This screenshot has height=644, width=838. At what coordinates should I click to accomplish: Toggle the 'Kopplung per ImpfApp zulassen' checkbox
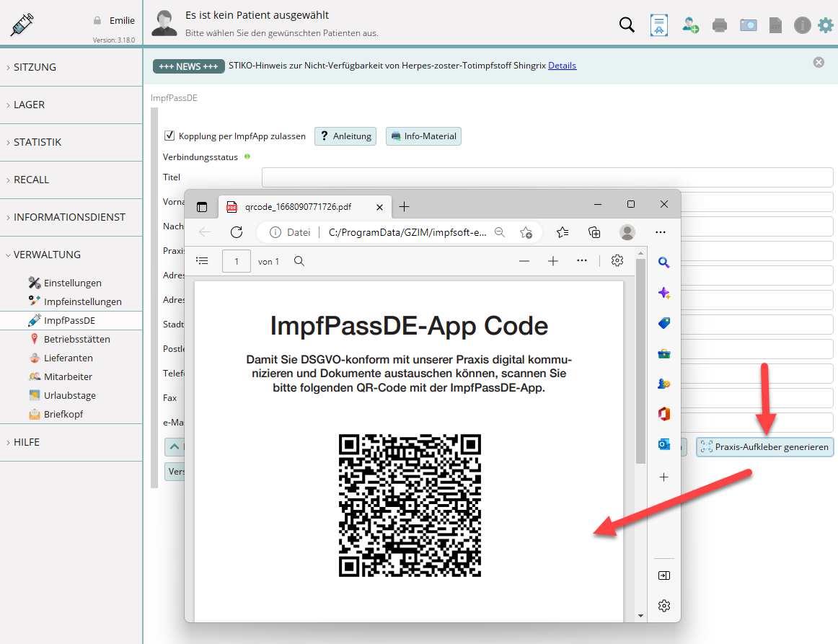(x=169, y=136)
